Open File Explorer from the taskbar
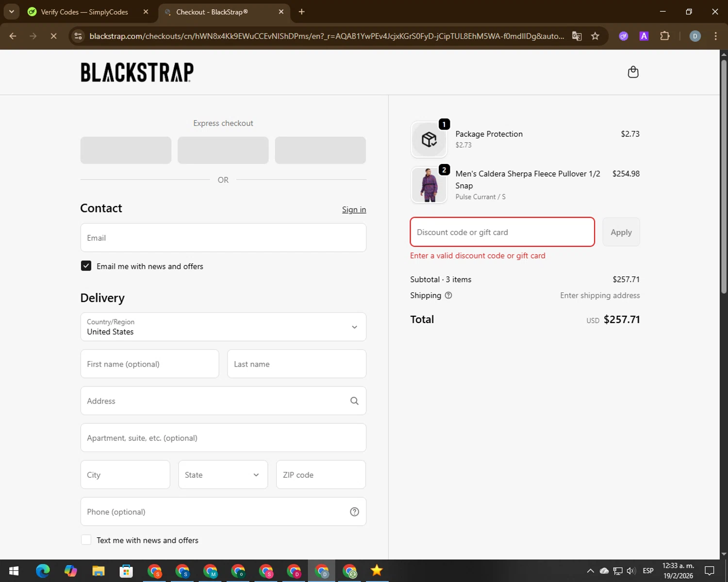This screenshot has width=728, height=582. coord(99,571)
